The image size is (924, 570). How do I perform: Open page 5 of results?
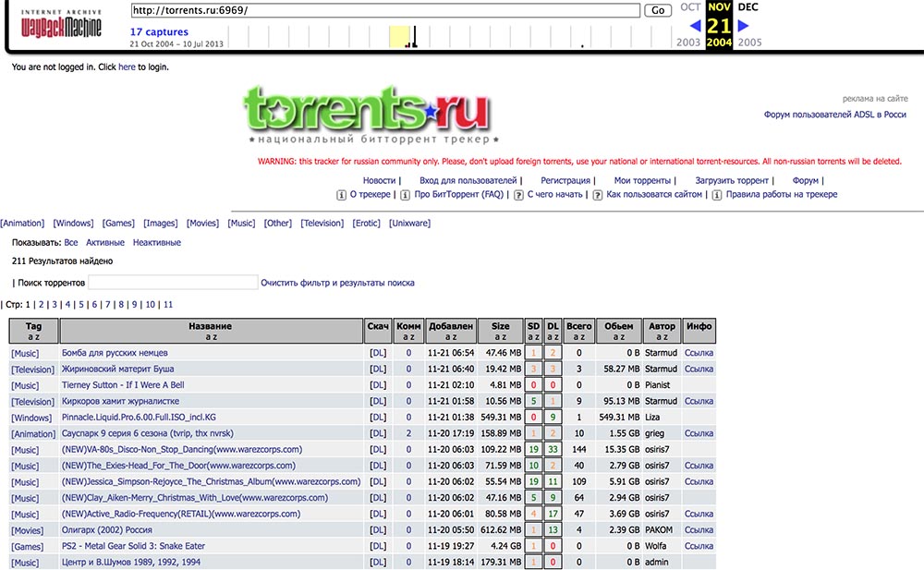coord(81,305)
